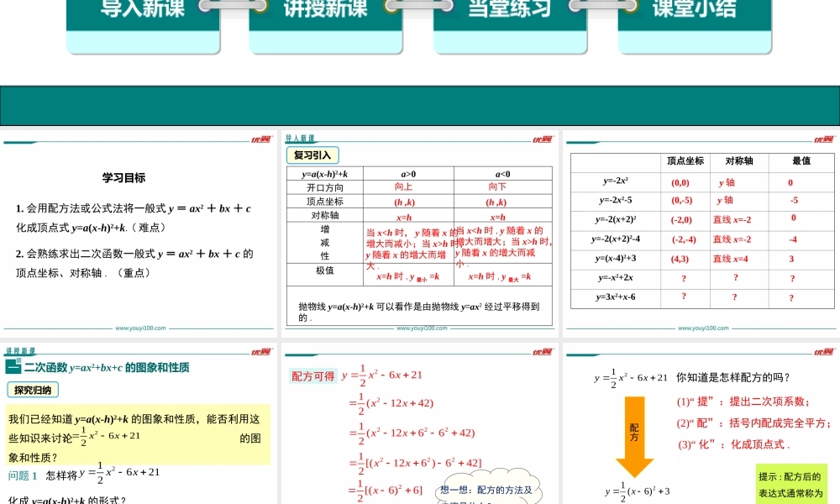This screenshot has height=504, width=840.
Task: Click the 复习引入 label button
Action: pos(312,155)
